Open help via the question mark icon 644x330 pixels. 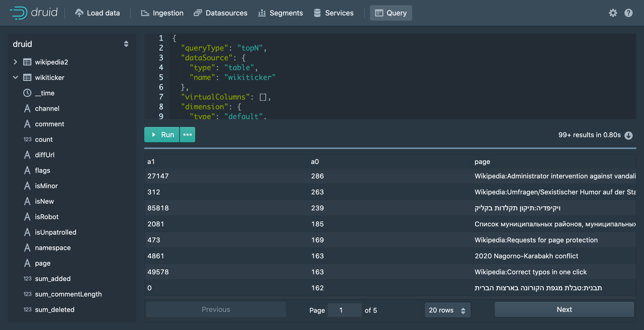pos(628,13)
